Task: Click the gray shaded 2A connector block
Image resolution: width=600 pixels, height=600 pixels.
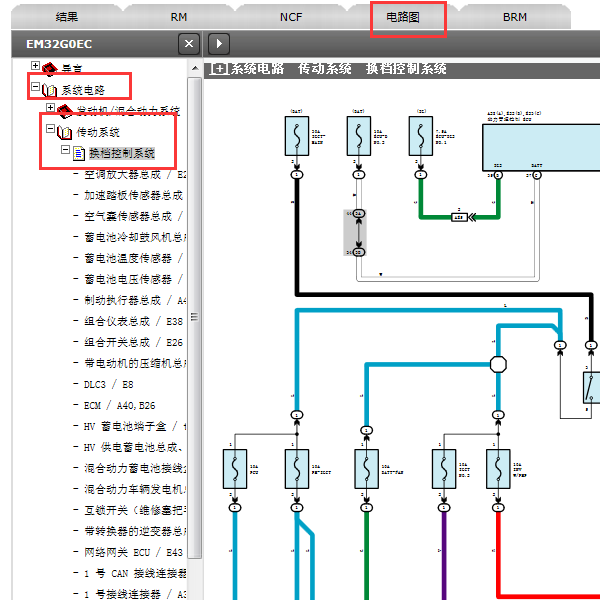Action: [355, 233]
